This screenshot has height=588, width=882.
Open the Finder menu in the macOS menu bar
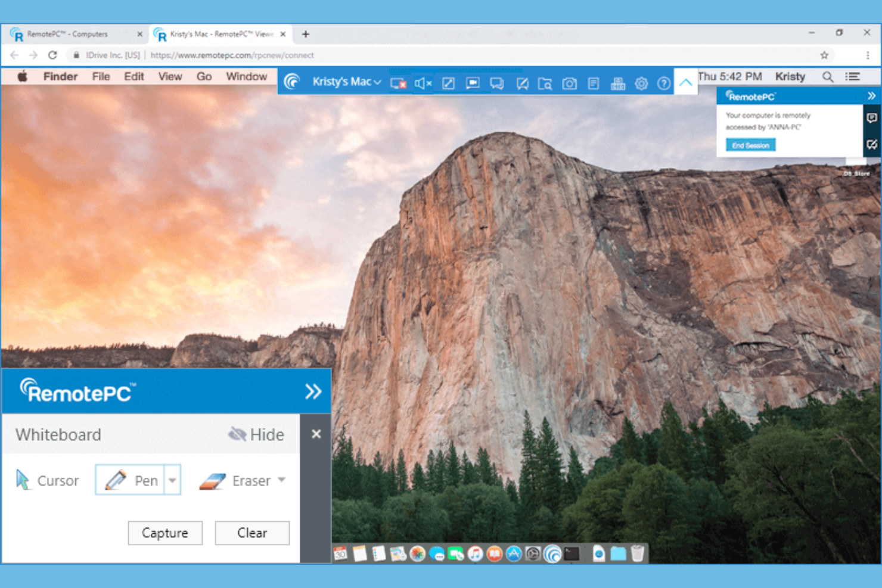tap(60, 76)
